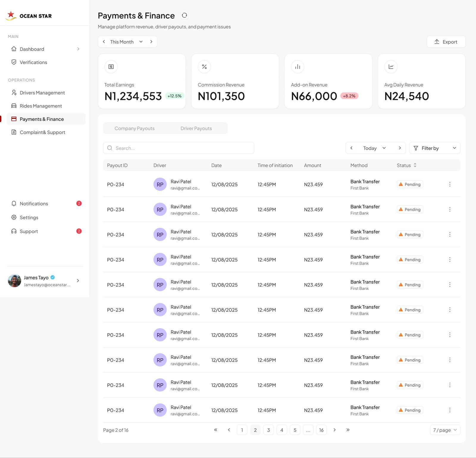
Task: Expand James Tayo profile menu
Action: point(78,281)
